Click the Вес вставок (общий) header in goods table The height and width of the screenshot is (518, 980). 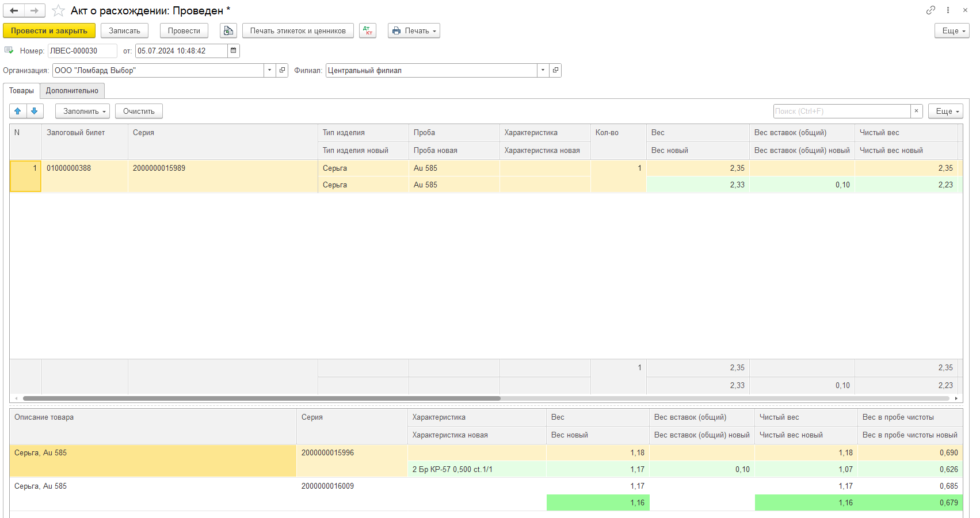click(802, 133)
